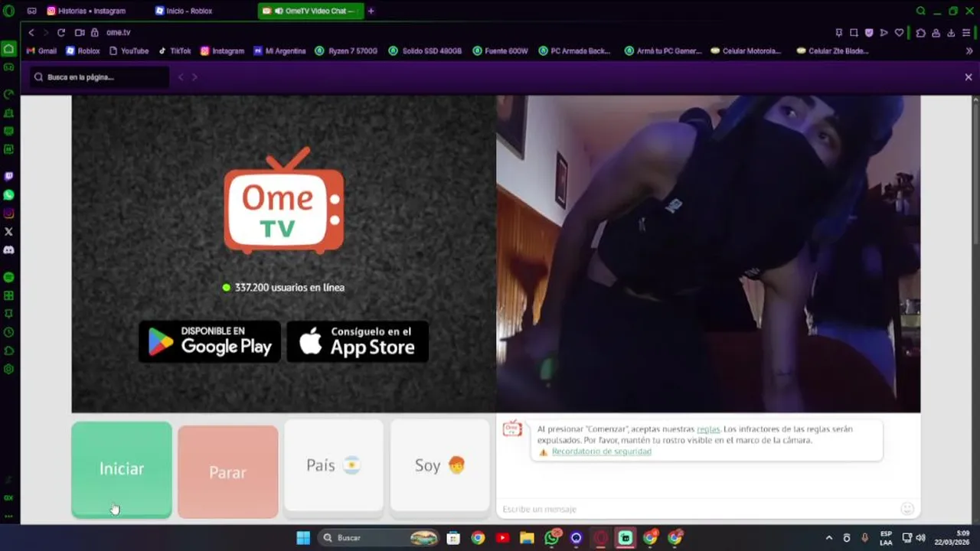Open the Mi Argentina bookmark
980x551 pixels.
pos(279,51)
